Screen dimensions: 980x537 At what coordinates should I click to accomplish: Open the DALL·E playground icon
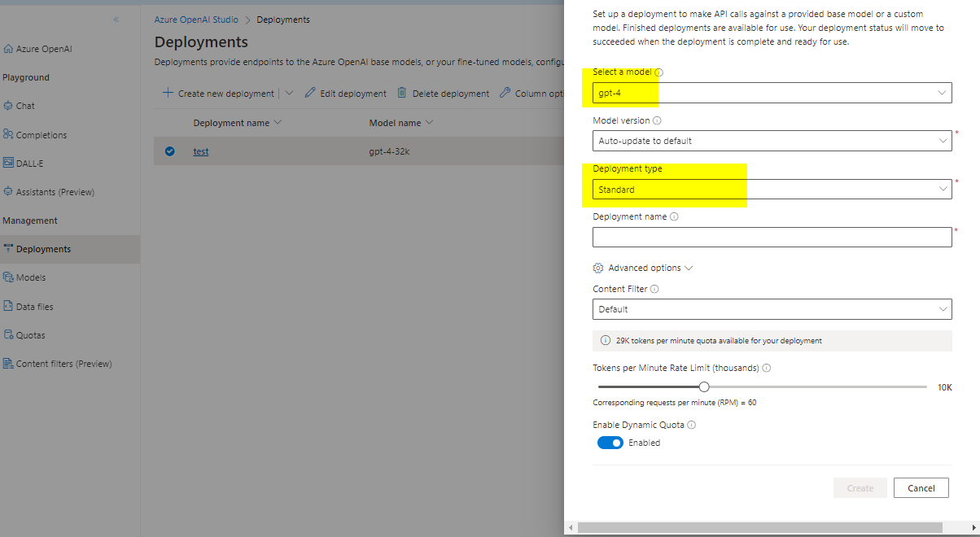tap(8, 163)
